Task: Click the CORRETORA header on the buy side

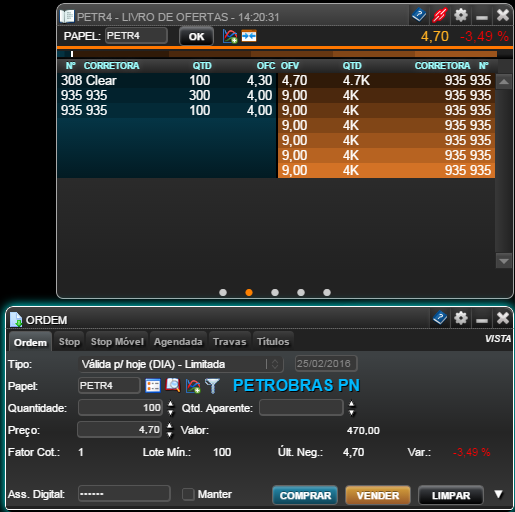Action: [111, 66]
